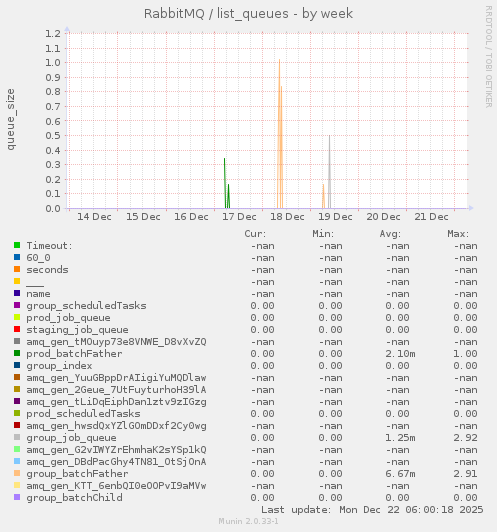Select amq_gen_DBdPacGhy4TN81_OtSjOnA label
Screen dimensions: 497x532
116,462
